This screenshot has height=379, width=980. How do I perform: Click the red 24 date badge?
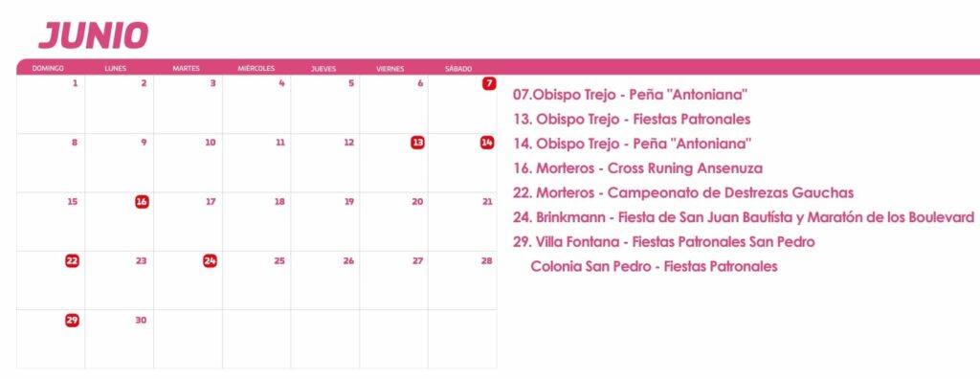coord(210,260)
